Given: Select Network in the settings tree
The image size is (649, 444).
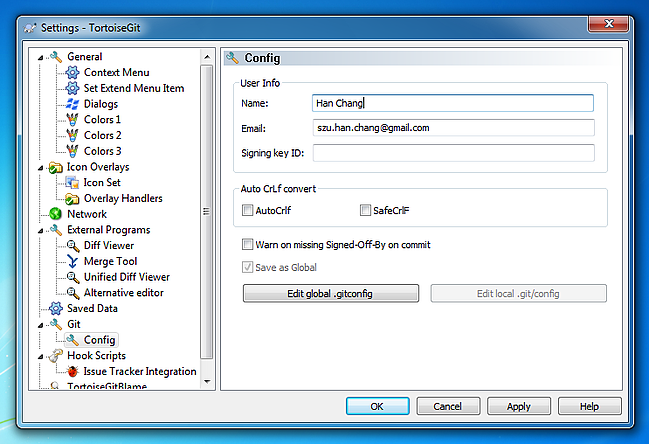Looking at the screenshot, I should 87,214.
